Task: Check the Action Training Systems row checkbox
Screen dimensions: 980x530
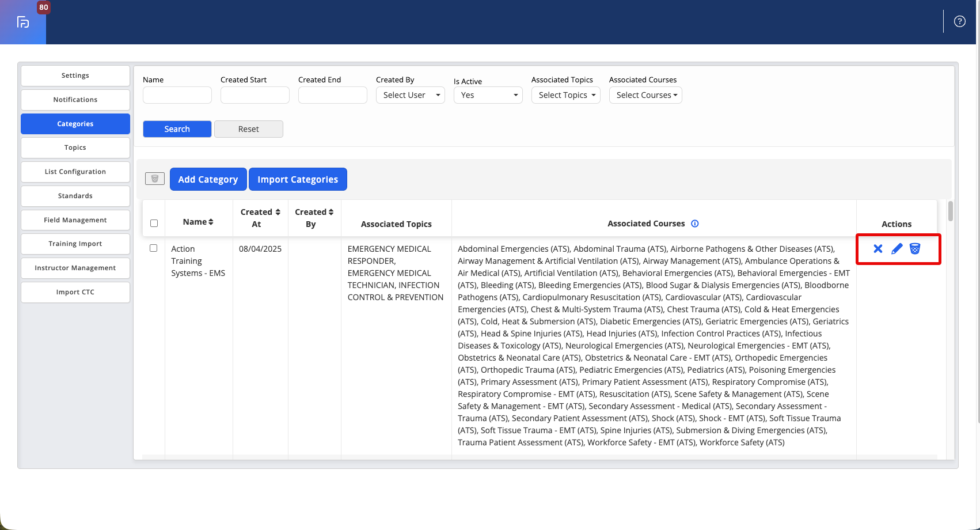Action: 153,248
